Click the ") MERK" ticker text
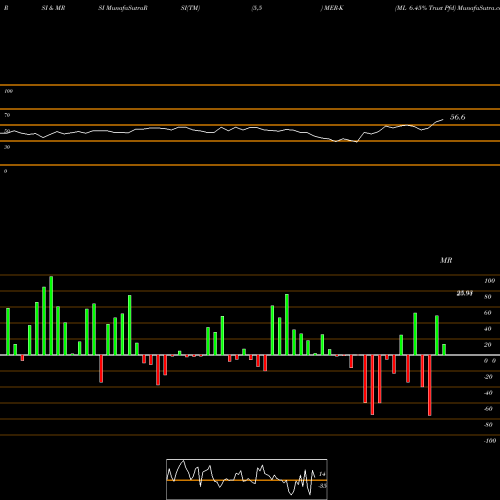The image size is (500, 500). [332, 8]
